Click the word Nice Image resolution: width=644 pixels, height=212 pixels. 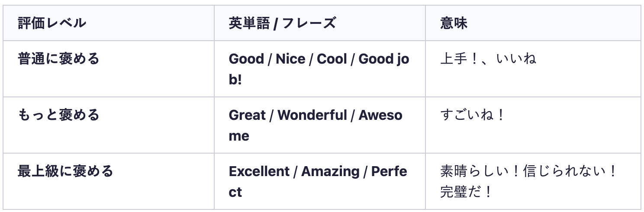pos(290,59)
